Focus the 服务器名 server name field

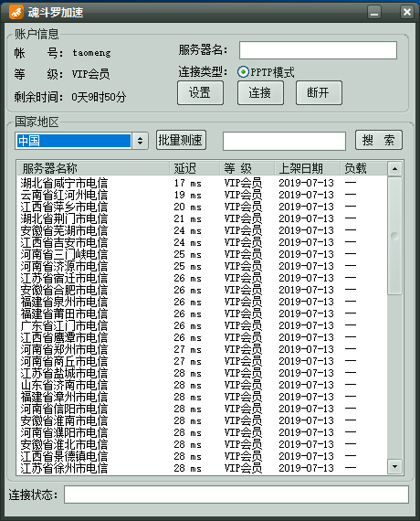pos(318,50)
